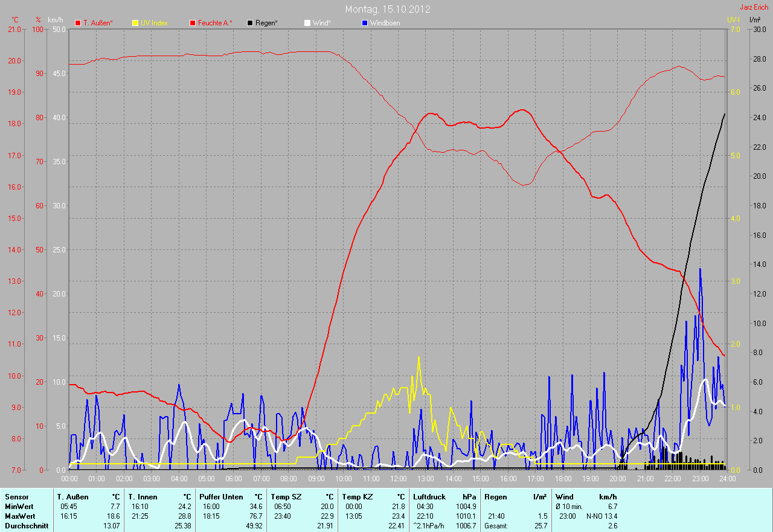This screenshot has height=532, width=773.
Task: Click the Temp SZ average '21.91'
Action: (324, 525)
